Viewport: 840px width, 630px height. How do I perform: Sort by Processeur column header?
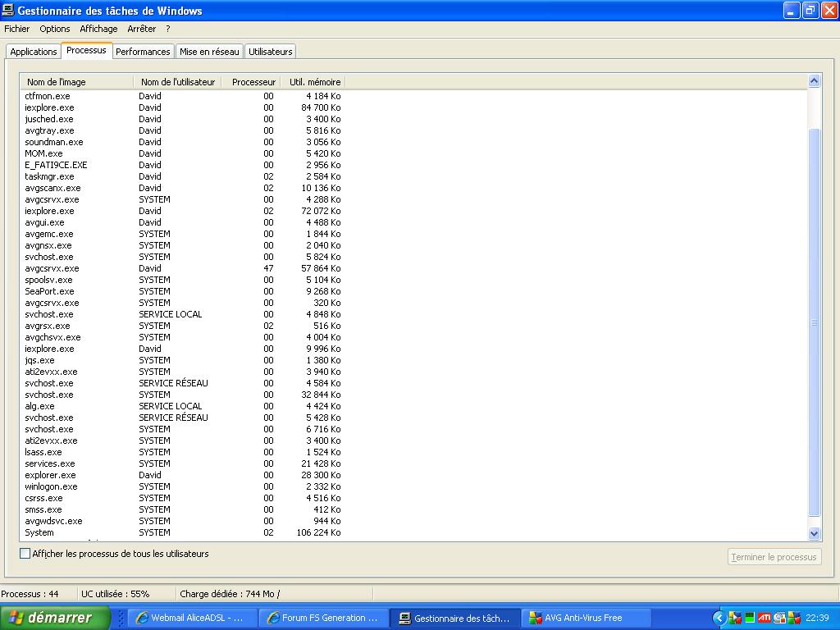[x=251, y=82]
